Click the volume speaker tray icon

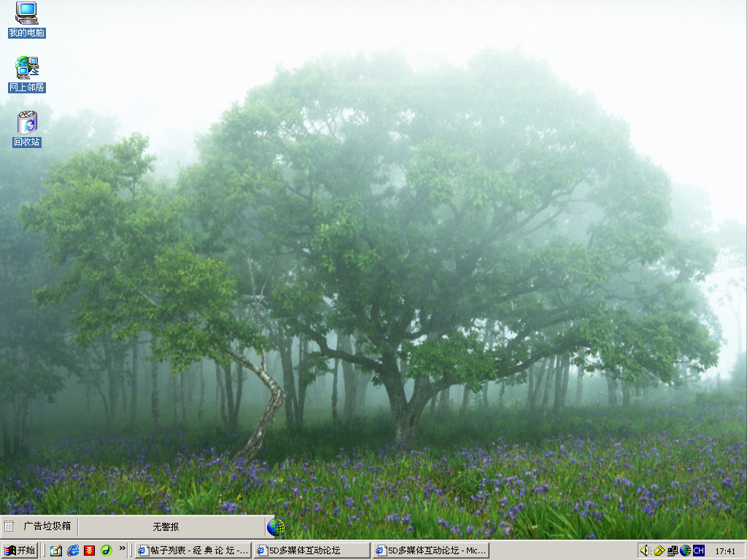click(646, 551)
